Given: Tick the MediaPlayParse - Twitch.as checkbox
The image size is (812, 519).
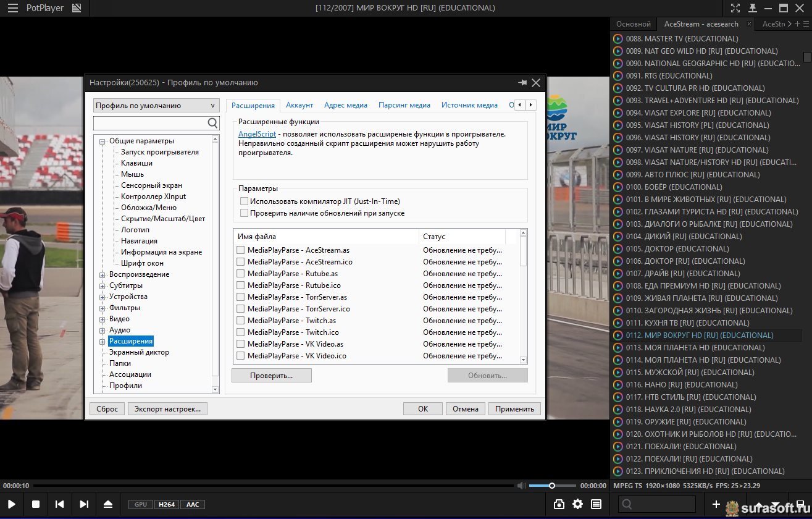Looking at the screenshot, I should (241, 321).
